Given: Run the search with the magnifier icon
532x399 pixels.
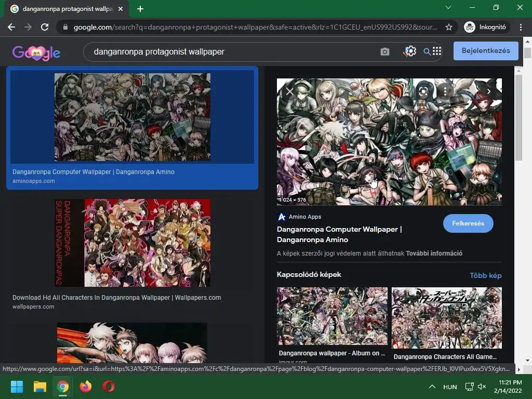Looking at the screenshot, I should (427, 51).
